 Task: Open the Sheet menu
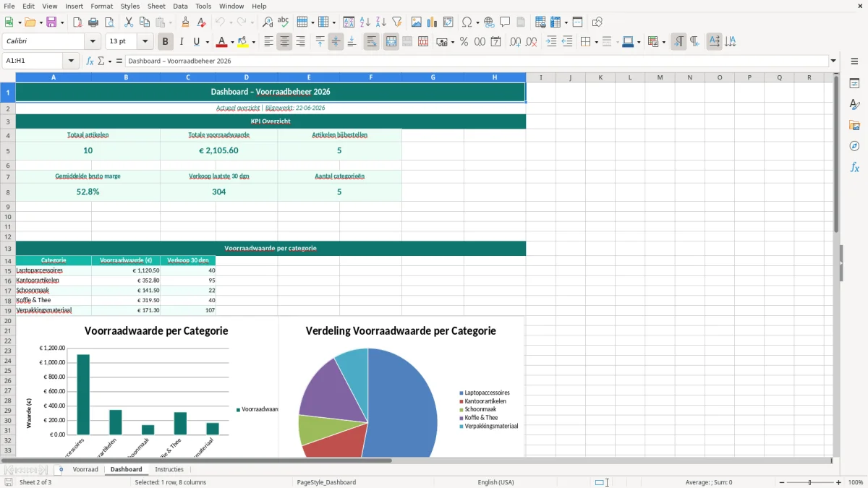[156, 6]
